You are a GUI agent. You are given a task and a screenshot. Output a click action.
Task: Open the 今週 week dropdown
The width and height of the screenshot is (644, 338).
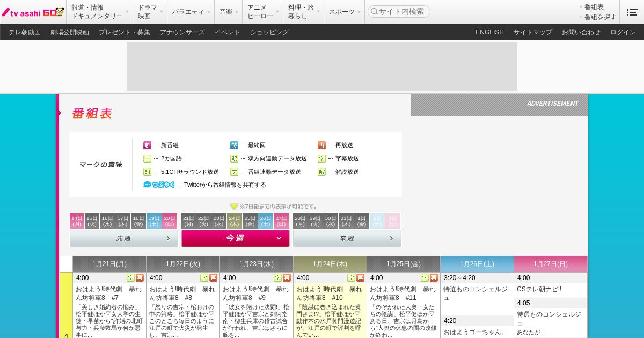pos(236,238)
